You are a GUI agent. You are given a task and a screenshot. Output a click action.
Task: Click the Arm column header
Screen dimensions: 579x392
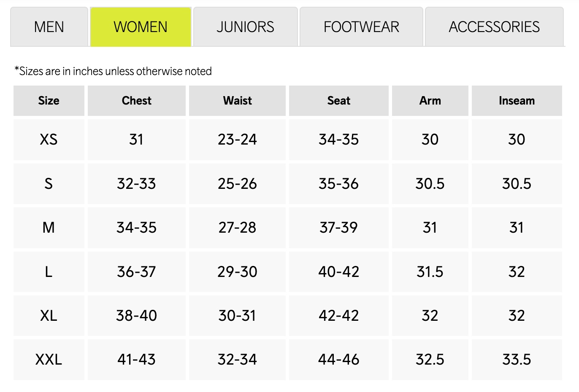tap(430, 101)
